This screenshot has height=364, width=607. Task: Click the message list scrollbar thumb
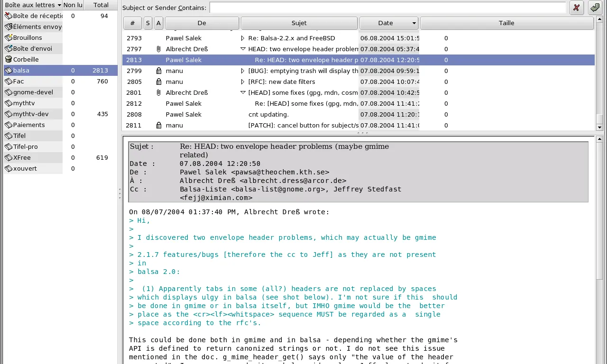pyautogui.click(x=599, y=119)
